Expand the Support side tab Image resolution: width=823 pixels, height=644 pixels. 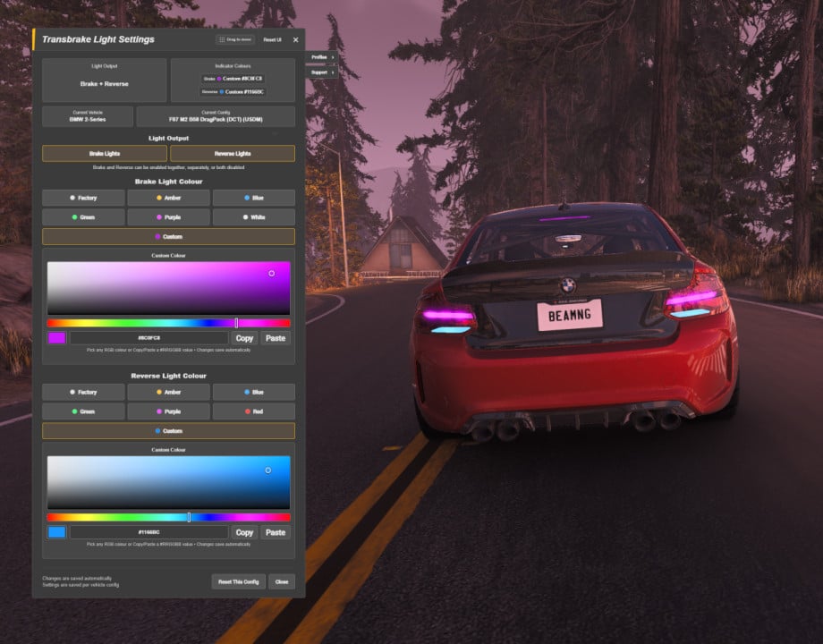[322, 72]
